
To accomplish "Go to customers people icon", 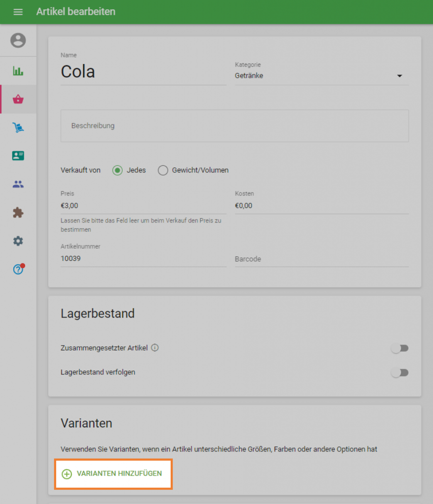I will (x=18, y=185).
